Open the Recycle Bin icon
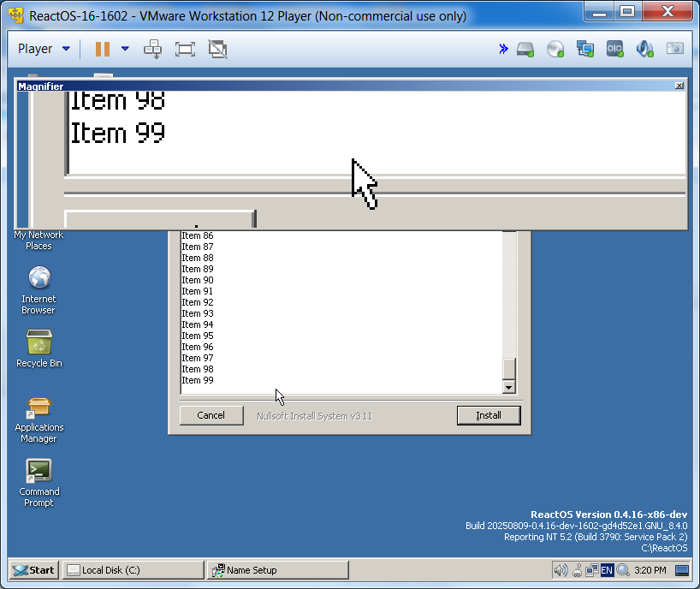The width and height of the screenshot is (700, 589). 39,348
